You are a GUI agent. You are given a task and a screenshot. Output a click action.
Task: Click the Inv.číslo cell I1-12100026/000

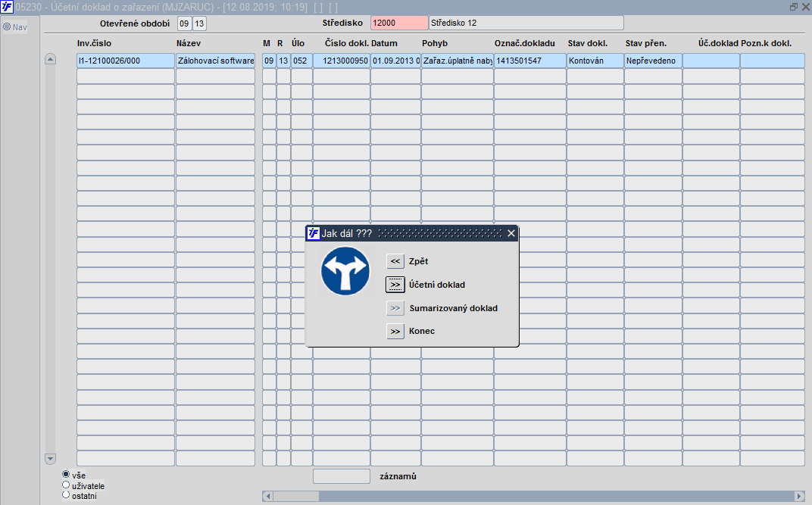126,61
